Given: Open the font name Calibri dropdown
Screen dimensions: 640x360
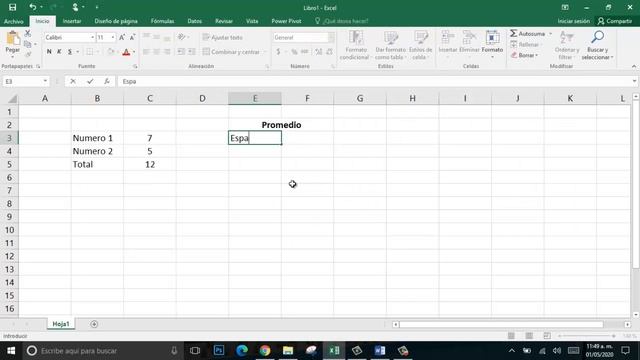Looking at the screenshot, I should 92,38.
